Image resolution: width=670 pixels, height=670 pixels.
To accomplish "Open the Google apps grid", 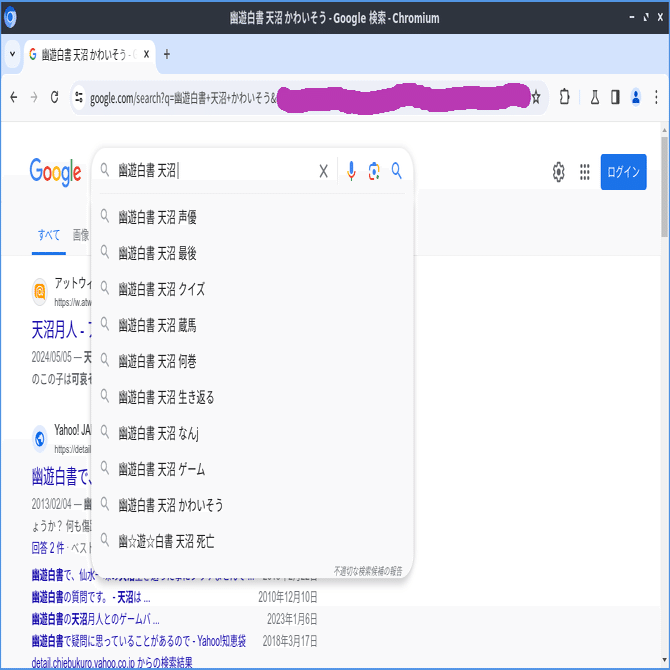I will pos(585,172).
